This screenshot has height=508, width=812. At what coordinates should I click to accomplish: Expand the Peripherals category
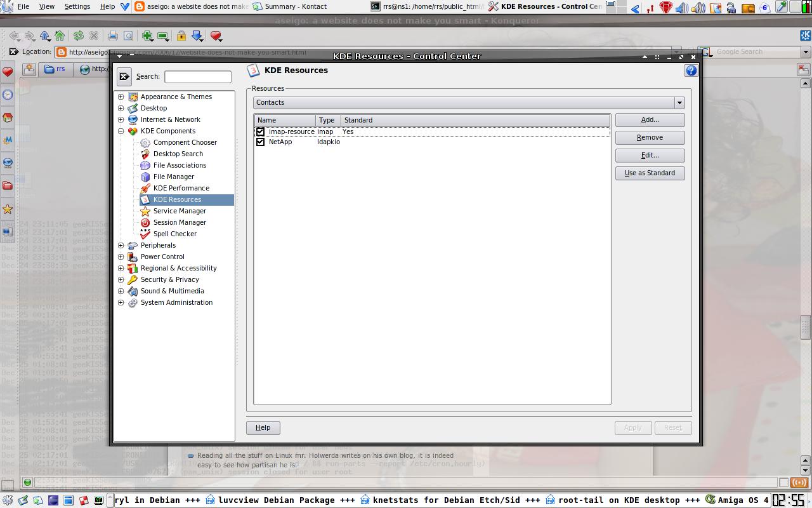click(x=121, y=245)
